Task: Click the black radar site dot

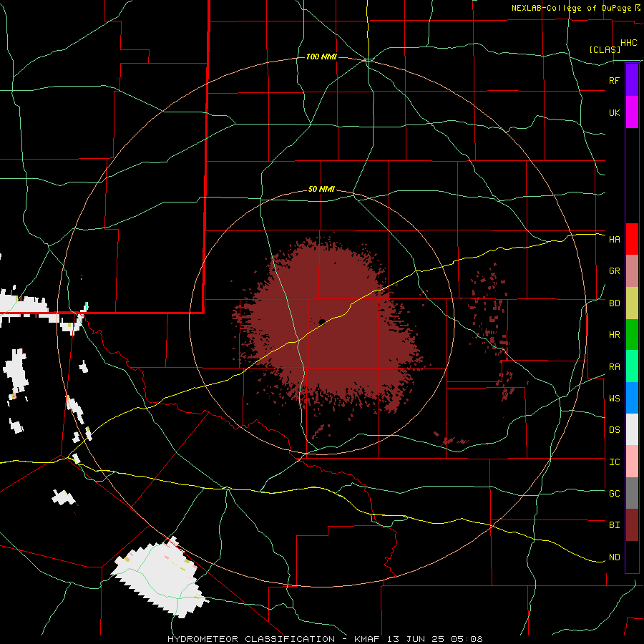Action: tap(322, 322)
